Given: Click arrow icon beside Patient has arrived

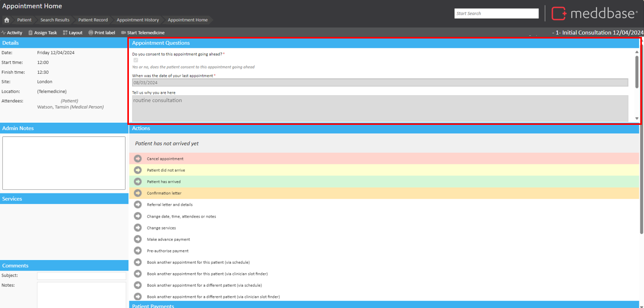Looking at the screenshot, I should 138,182.
